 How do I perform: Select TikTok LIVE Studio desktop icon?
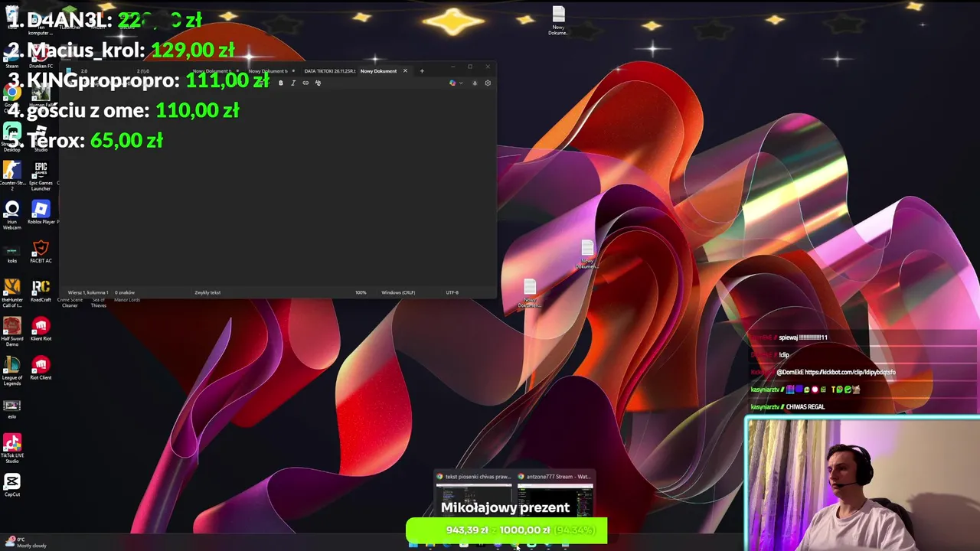[12, 449]
